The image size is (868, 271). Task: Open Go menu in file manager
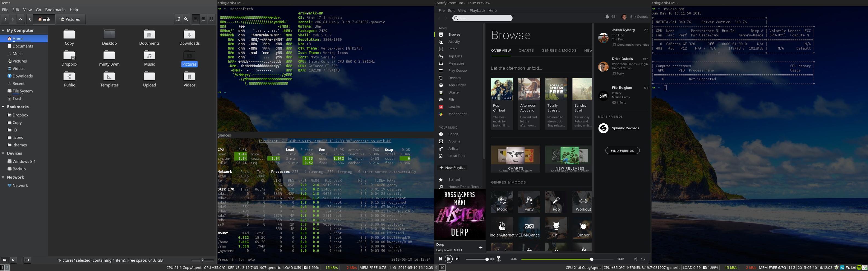click(x=38, y=10)
